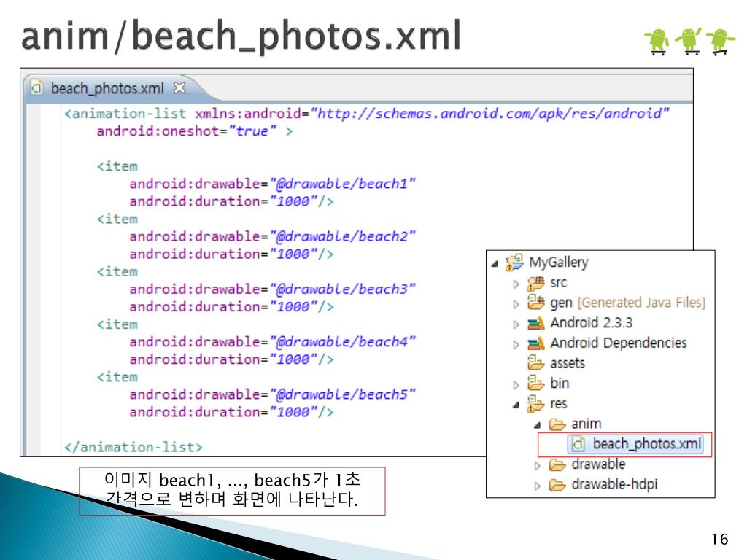Click the "@drawable/beach4" value
747x560 pixels.
click(343, 342)
